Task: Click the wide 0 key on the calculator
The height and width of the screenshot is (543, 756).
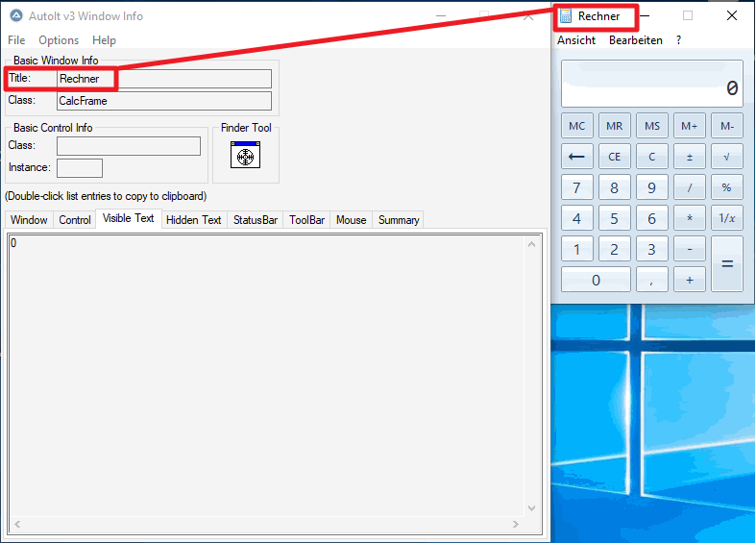Action: click(596, 280)
